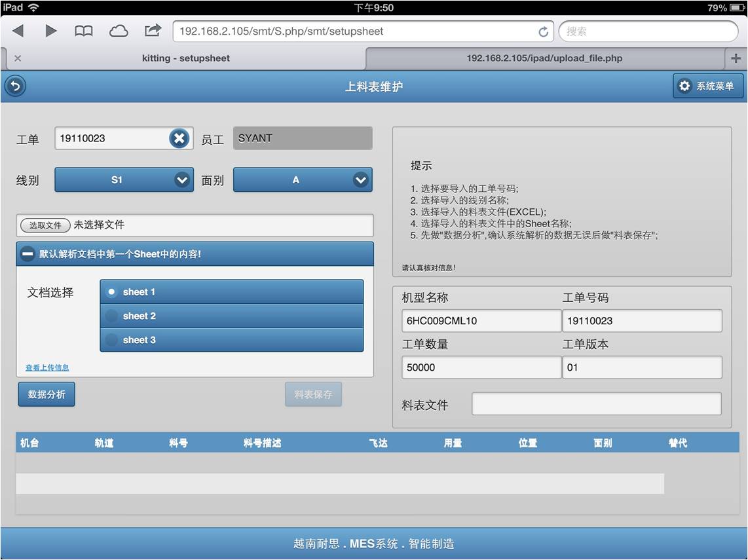748x560 pixels.
Task: Tap the circular back arrow in app header
Action: 15,86
